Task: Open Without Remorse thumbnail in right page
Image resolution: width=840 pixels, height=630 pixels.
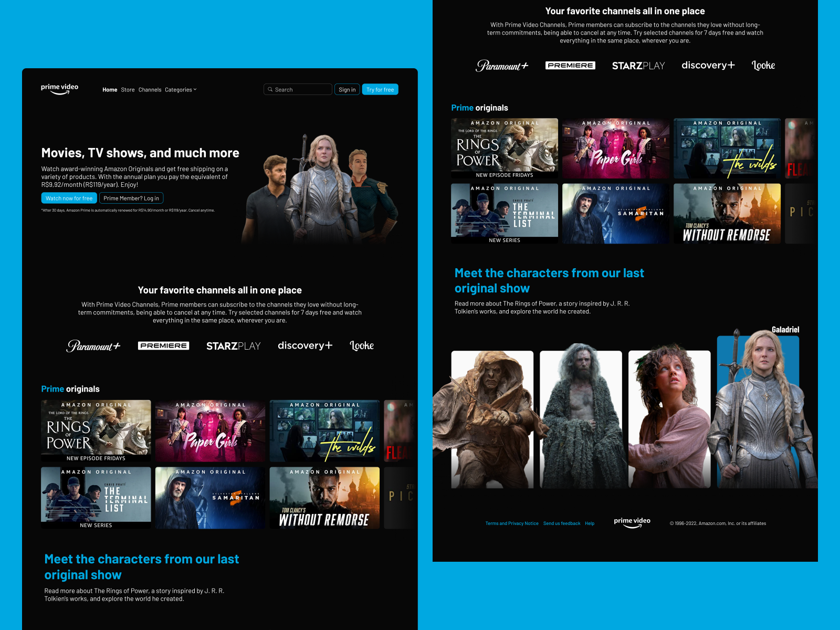Action: coord(727,213)
